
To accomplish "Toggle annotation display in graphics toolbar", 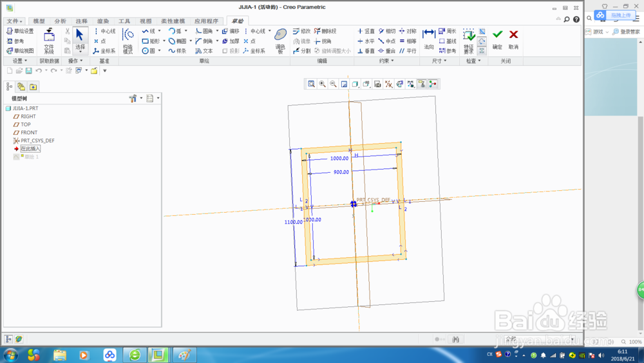I will [x=422, y=84].
